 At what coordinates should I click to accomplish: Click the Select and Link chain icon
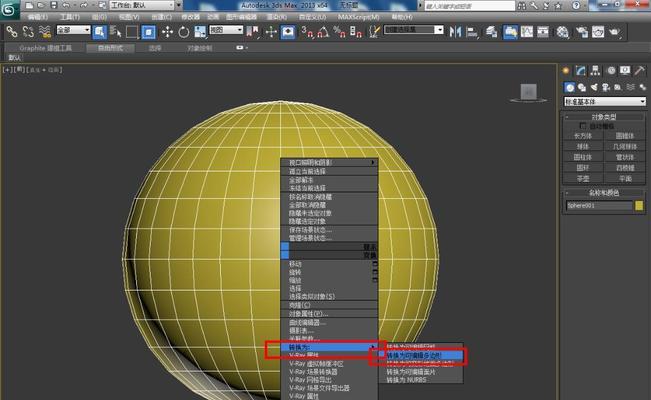(12, 32)
